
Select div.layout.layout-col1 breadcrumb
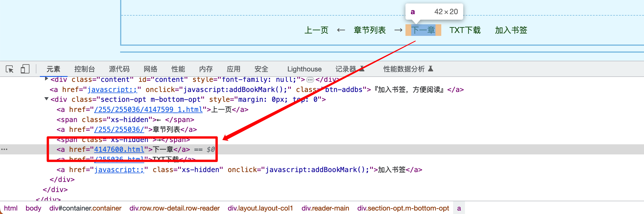pos(260,208)
